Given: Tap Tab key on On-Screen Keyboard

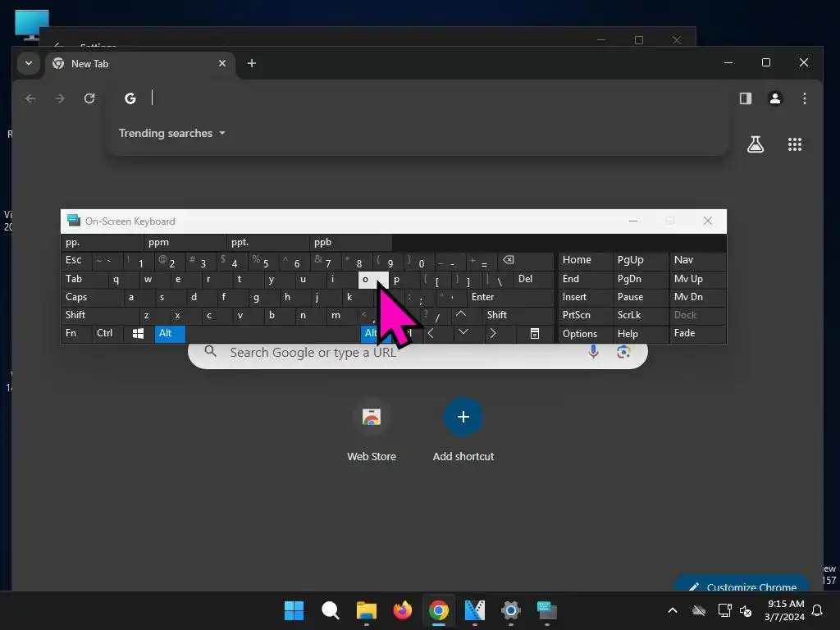Looking at the screenshot, I should 84,279.
